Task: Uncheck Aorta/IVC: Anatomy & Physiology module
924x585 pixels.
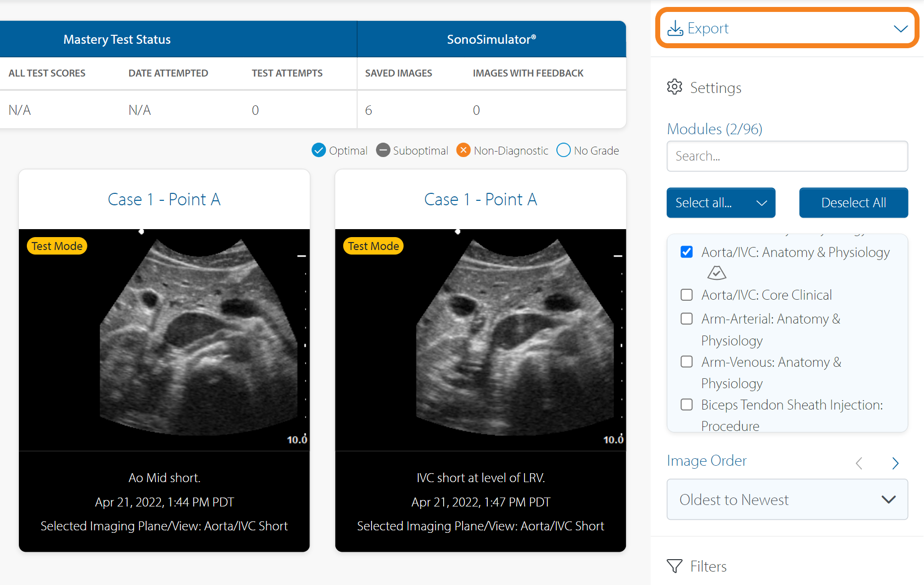Action: point(687,252)
